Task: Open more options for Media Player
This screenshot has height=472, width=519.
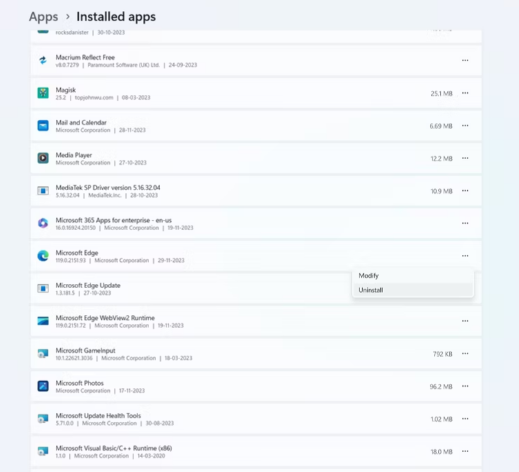Action: tap(465, 158)
